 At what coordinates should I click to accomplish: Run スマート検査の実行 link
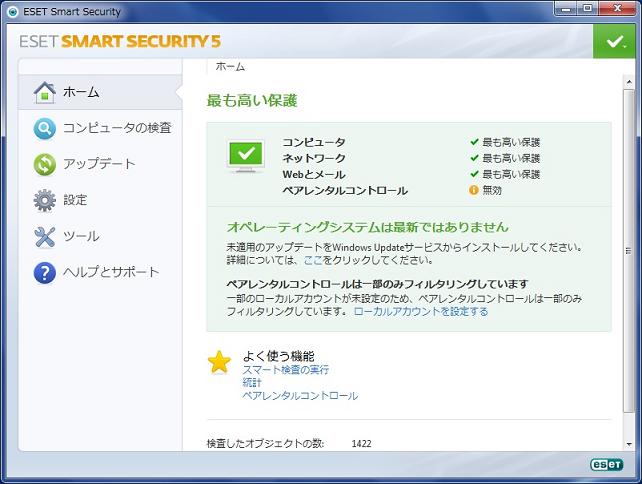click(x=286, y=370)
